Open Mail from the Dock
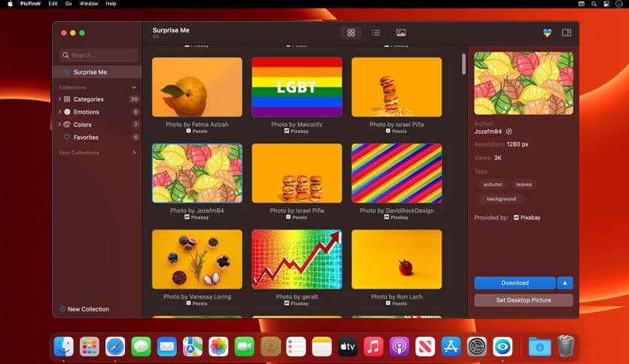Viewport: 629px width, 364px height. coord(167,347)
